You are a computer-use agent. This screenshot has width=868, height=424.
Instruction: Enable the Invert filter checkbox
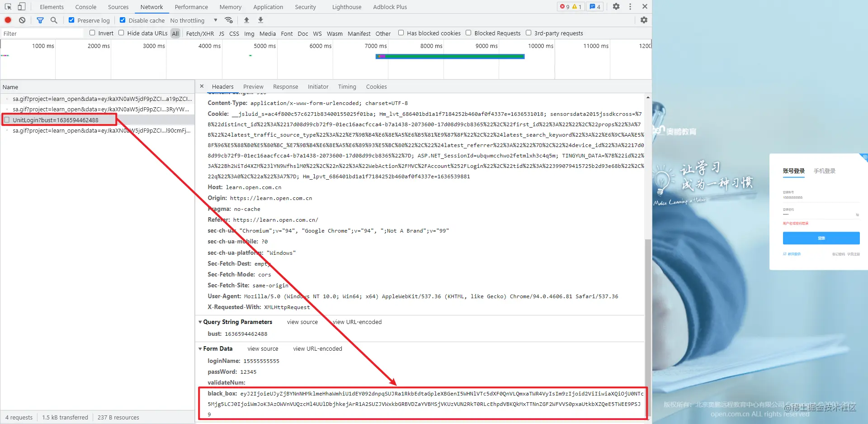[x=92, y=33]
